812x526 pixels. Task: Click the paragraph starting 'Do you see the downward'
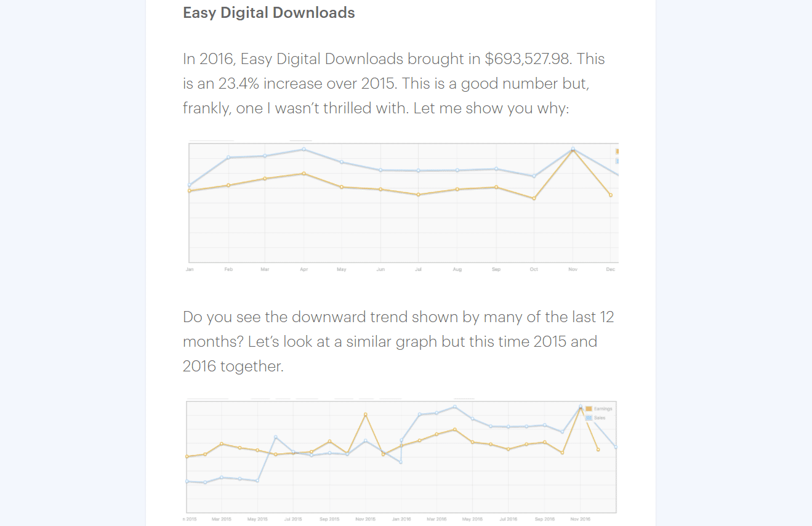[x=398, y=341]
